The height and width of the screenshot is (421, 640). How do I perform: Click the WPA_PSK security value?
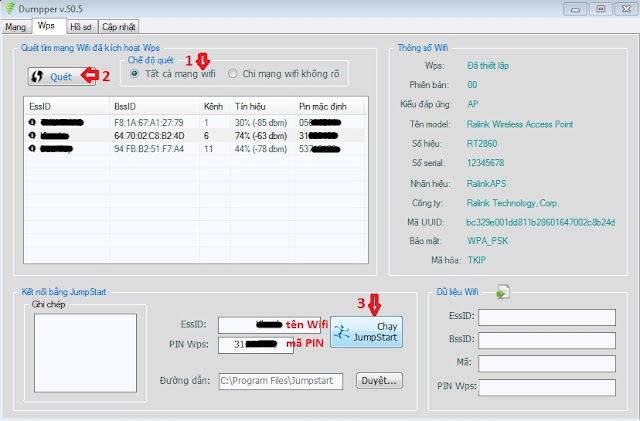(488, 241)
